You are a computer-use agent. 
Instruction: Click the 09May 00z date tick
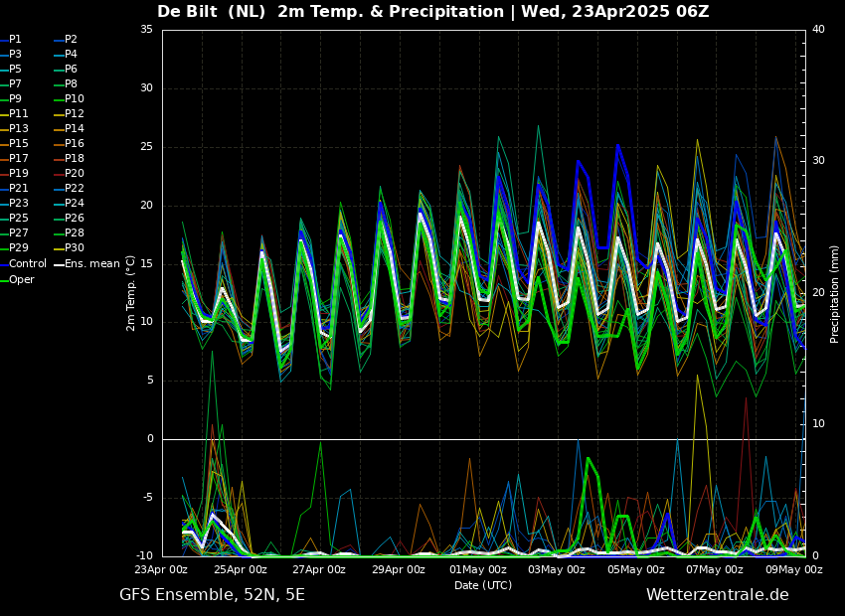[794, 570]
